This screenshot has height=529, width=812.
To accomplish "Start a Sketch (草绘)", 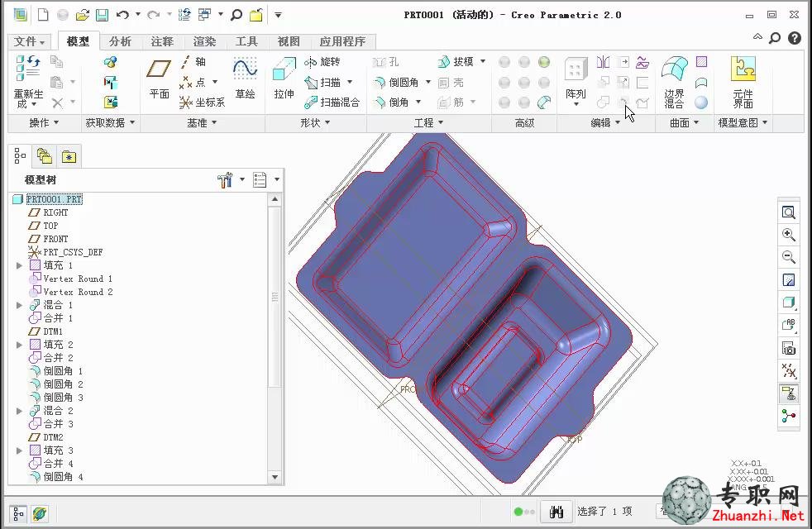I will (245, 79).
